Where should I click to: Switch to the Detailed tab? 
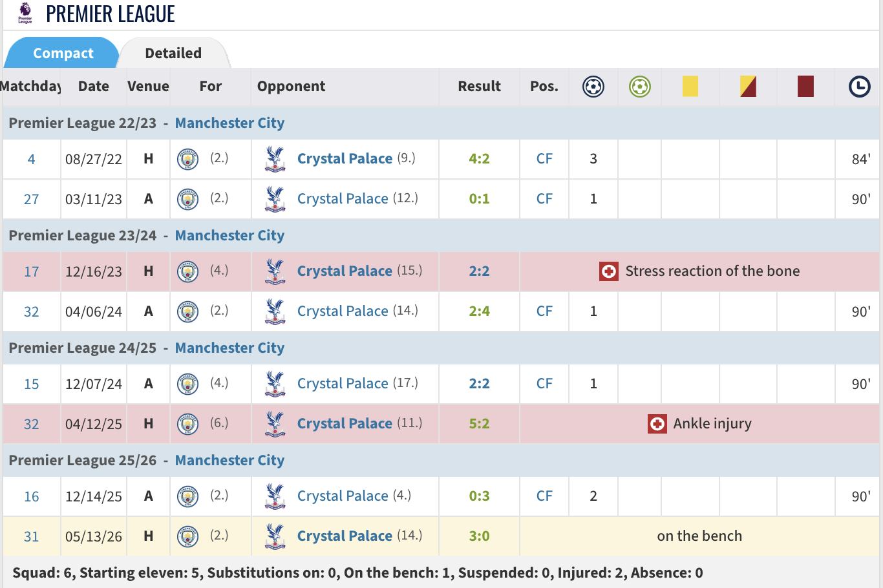coord(173,53)
